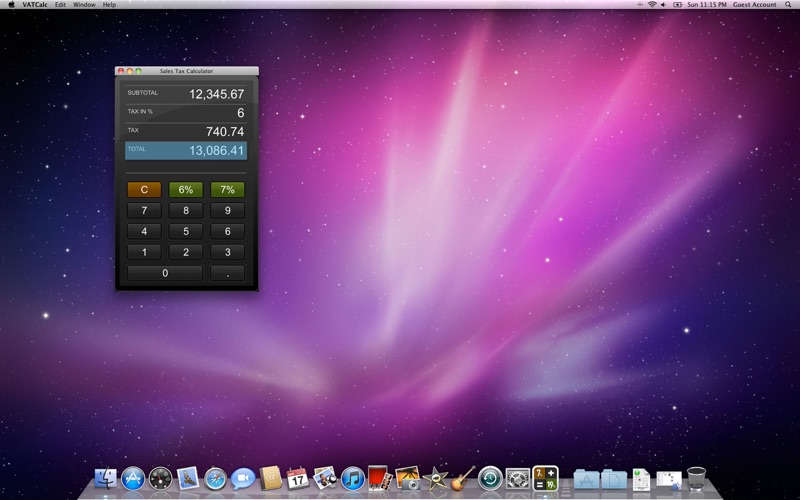Open the Edit menu
This screenshot has width=800, height=500.
(x=60, y=5)
